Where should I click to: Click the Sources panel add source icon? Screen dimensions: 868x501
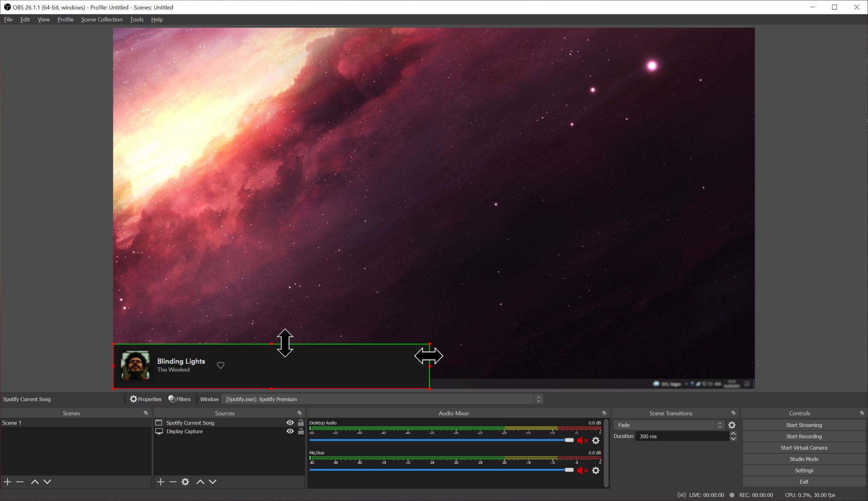click(160, 481)
